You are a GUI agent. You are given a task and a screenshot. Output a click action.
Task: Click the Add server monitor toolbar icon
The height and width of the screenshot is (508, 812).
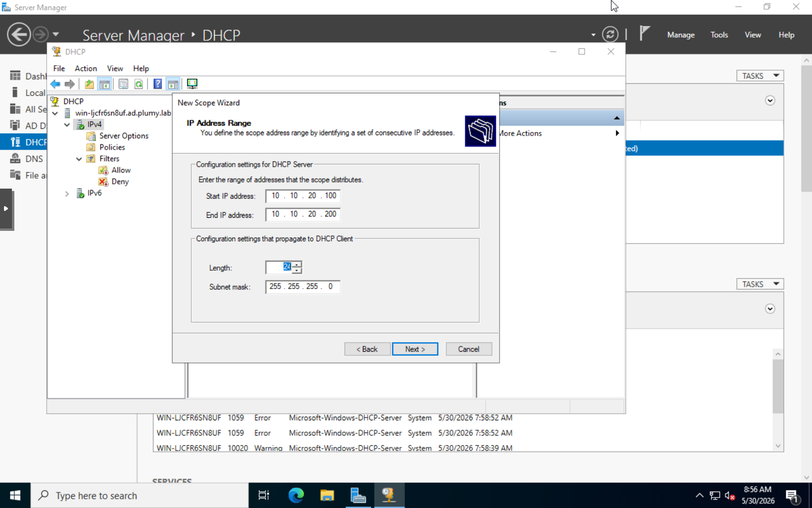(192, 84)
